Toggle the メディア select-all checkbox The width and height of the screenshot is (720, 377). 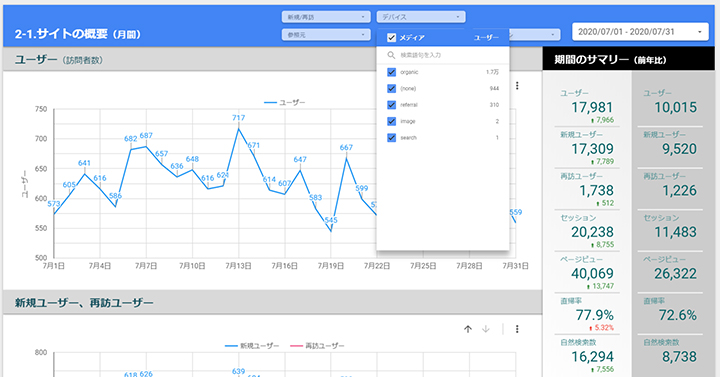pyautogui.click(x=391, y=38)
